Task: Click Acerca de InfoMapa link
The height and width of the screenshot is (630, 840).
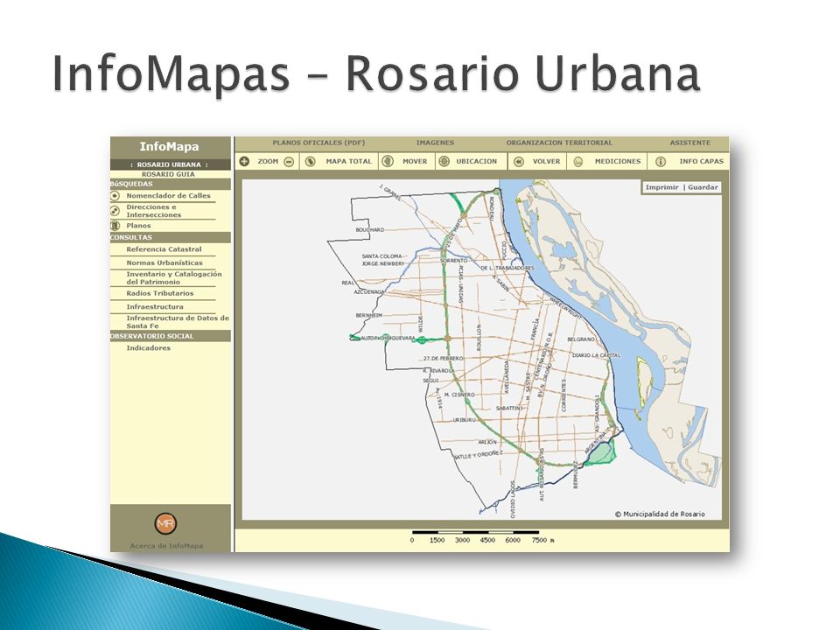Action: point(166,546)
